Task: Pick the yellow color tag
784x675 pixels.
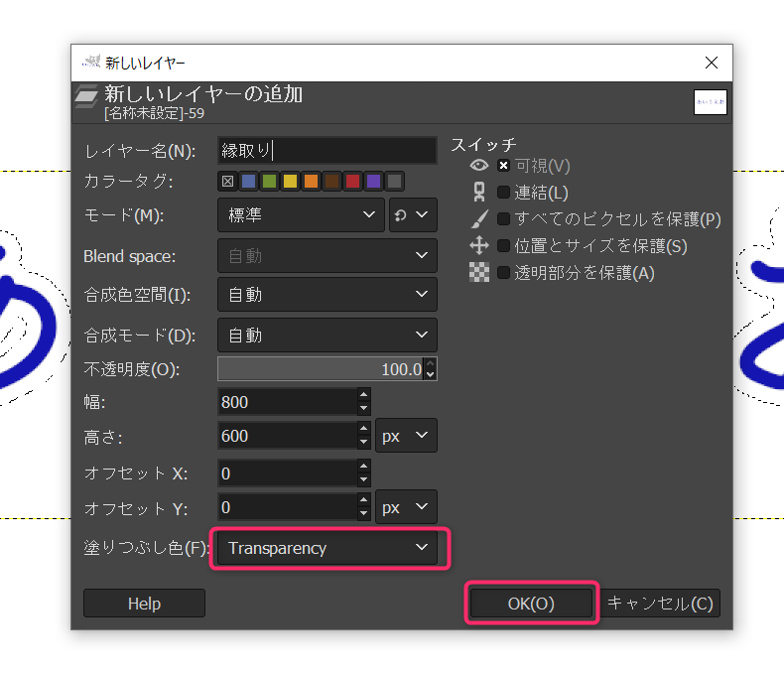Action: click(290, 181)
